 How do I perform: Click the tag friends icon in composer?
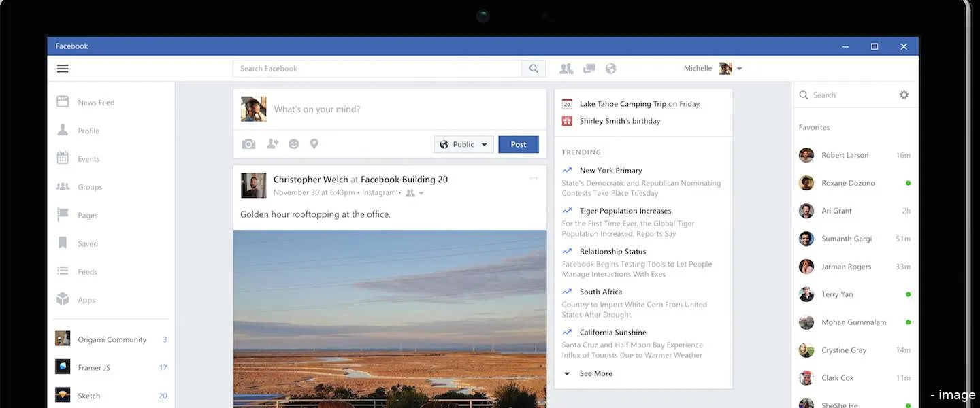272,143
